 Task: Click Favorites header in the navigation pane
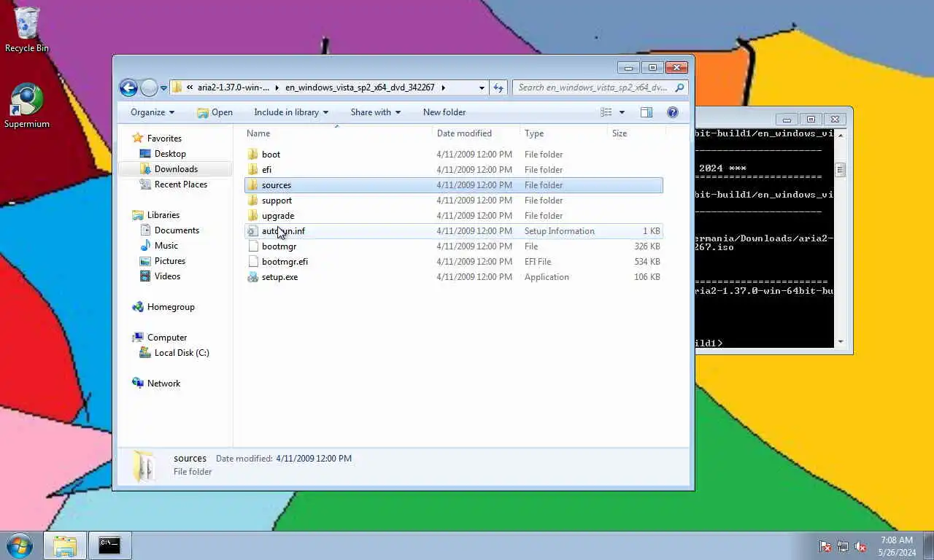click(x=164, y=139)
